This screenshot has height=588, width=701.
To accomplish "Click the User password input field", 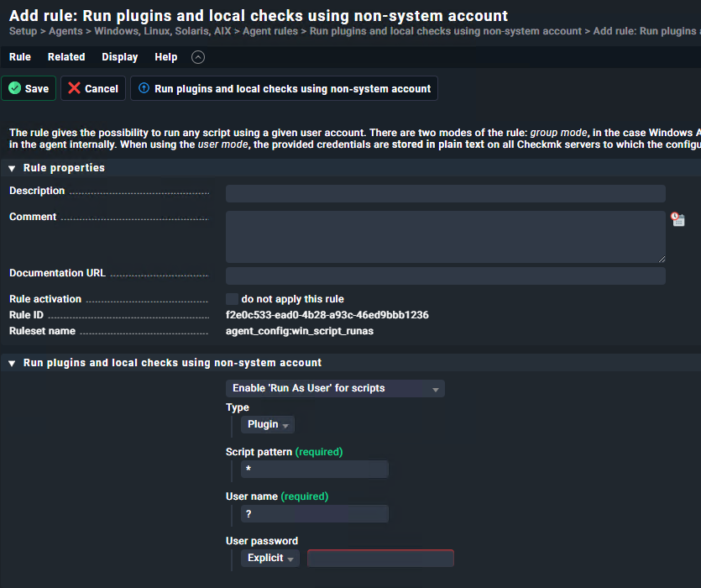I will 380,559.
